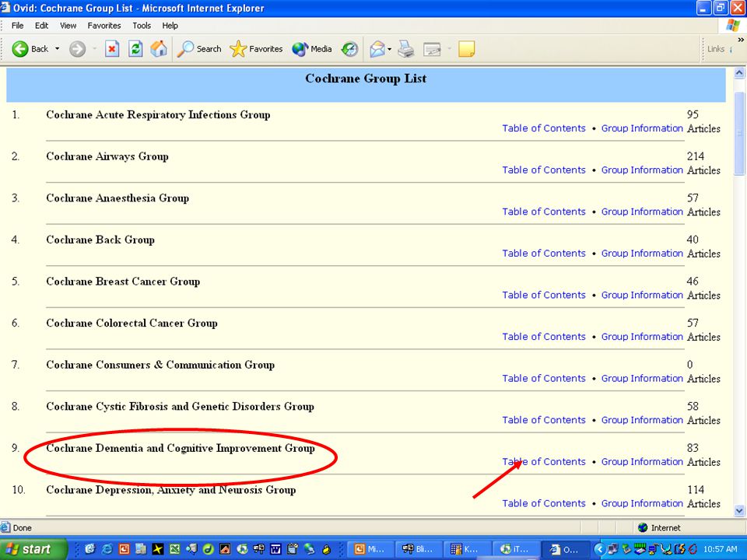
Task: Open Table of Contents for Cochrane Back Group
Action: tap(544, 254)
